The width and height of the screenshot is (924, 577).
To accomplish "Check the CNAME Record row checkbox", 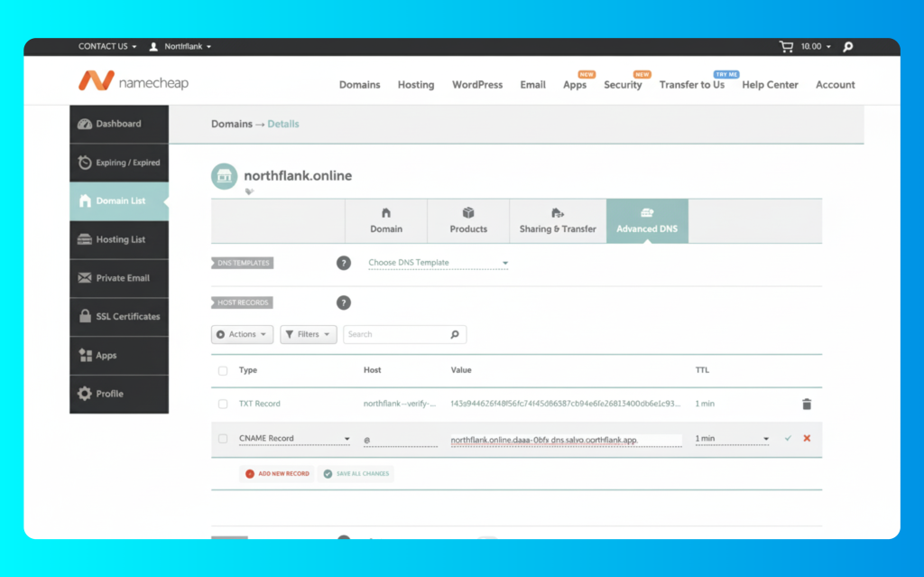I will (223, 439).
